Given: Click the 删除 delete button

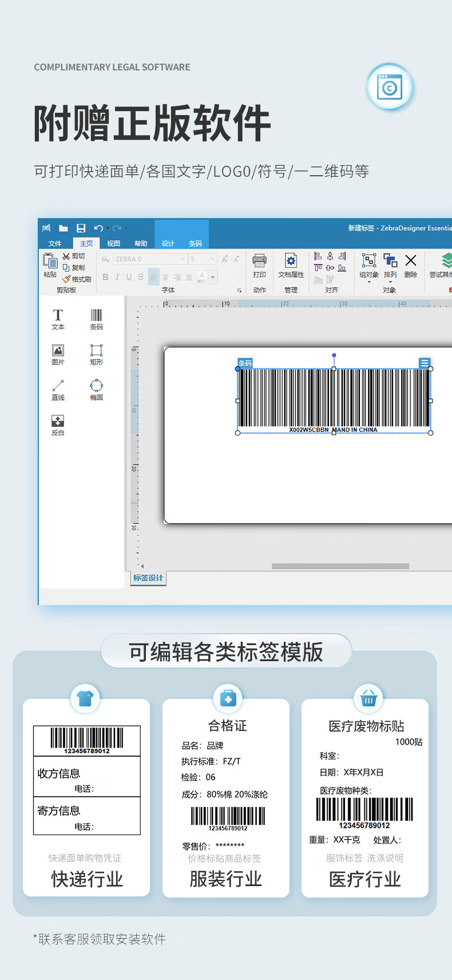Looking at the screenshot, I should pyautogui.click(x=411, y=265).
